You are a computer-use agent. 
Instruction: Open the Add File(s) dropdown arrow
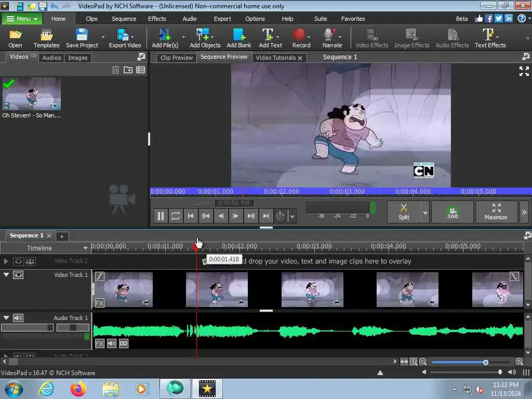tap(183, 36)
